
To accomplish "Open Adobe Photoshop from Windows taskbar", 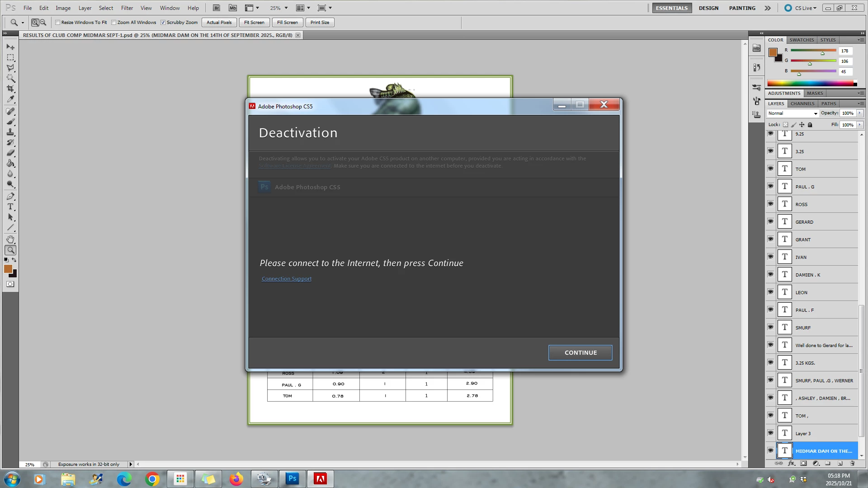I will click(x=292, y=479).
